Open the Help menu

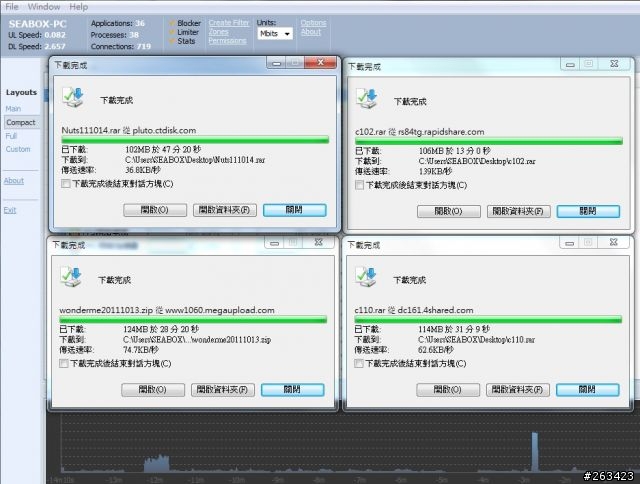[x=78, y=7]
